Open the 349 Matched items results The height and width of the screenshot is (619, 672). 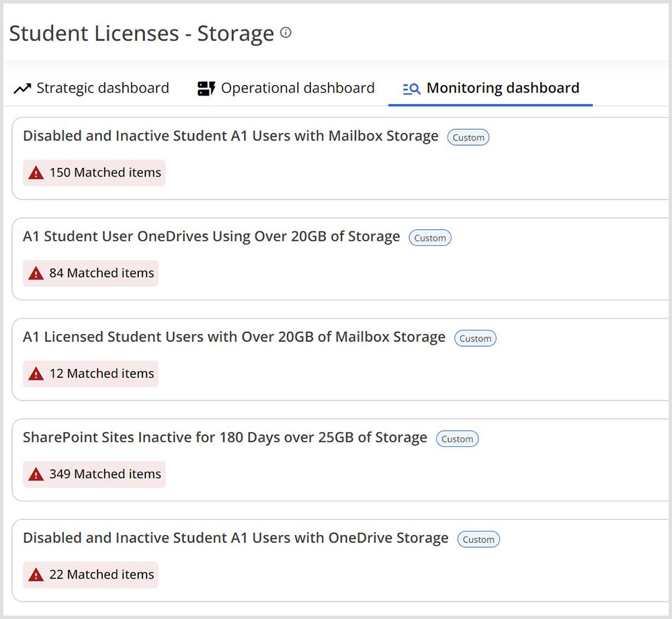(94, 474)
